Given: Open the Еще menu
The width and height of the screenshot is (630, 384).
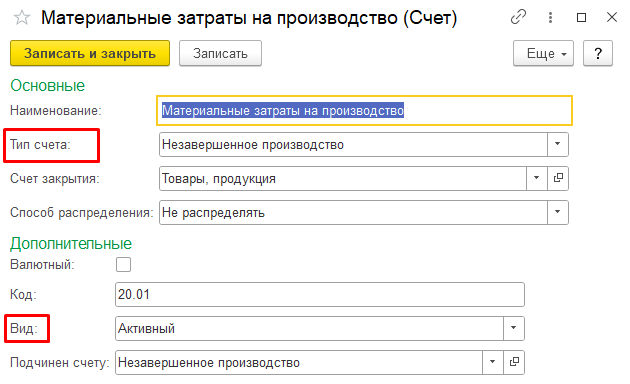Looking at the screenshot, I should tap(543, 53).
